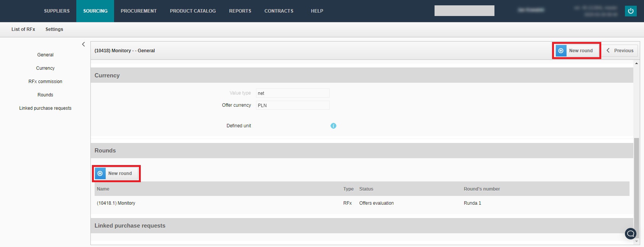The width and height of the screenshot is (644, 247).
Task: Open the Help menu
Action: (317, 11)
